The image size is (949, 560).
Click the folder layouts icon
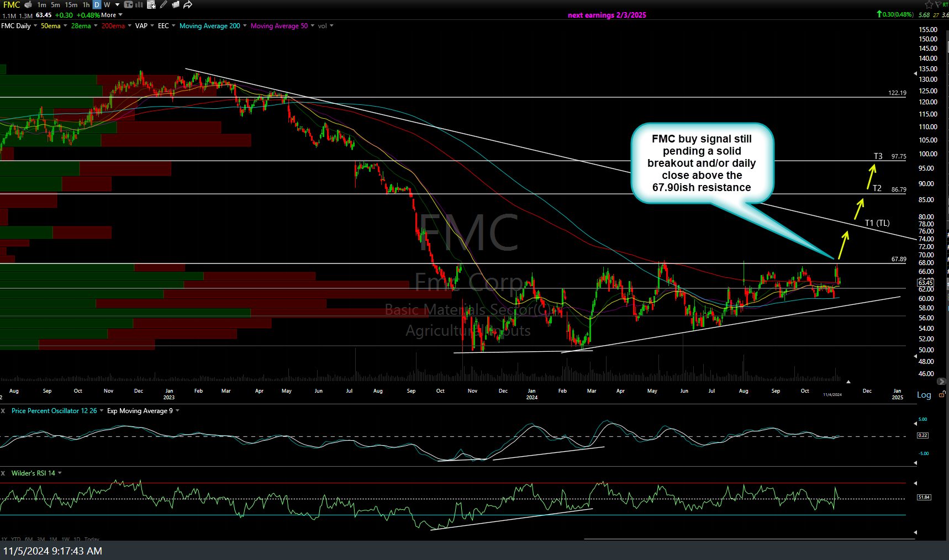click(176, 5)
